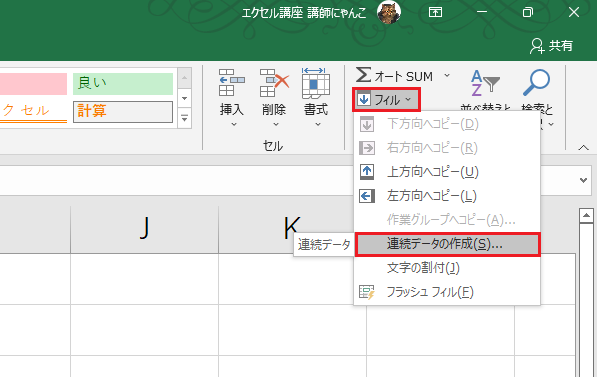This screenshot has width=597, height=377.
Task: Choose 左方向へコピー(L) from Fill menu
Action: point(447,196)
